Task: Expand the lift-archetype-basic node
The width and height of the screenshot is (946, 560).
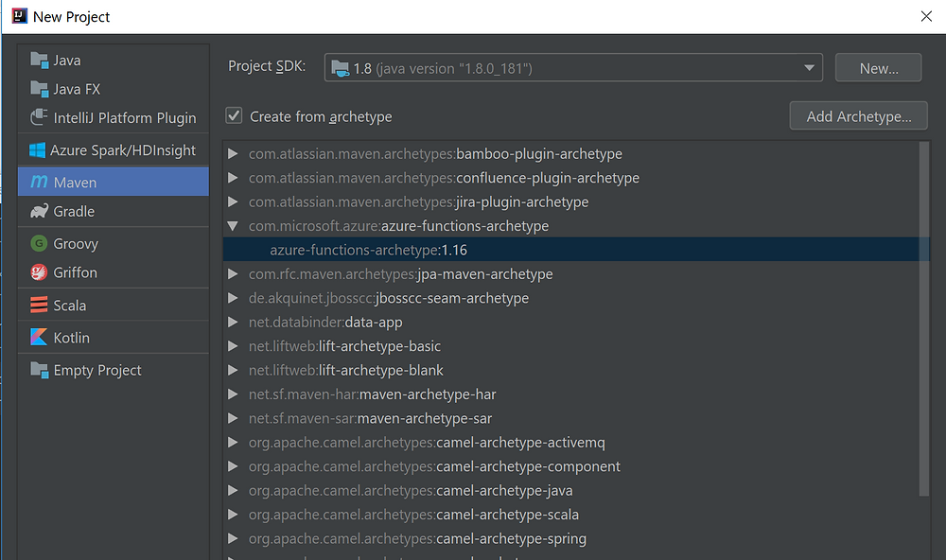Action: tap(233, 346)
